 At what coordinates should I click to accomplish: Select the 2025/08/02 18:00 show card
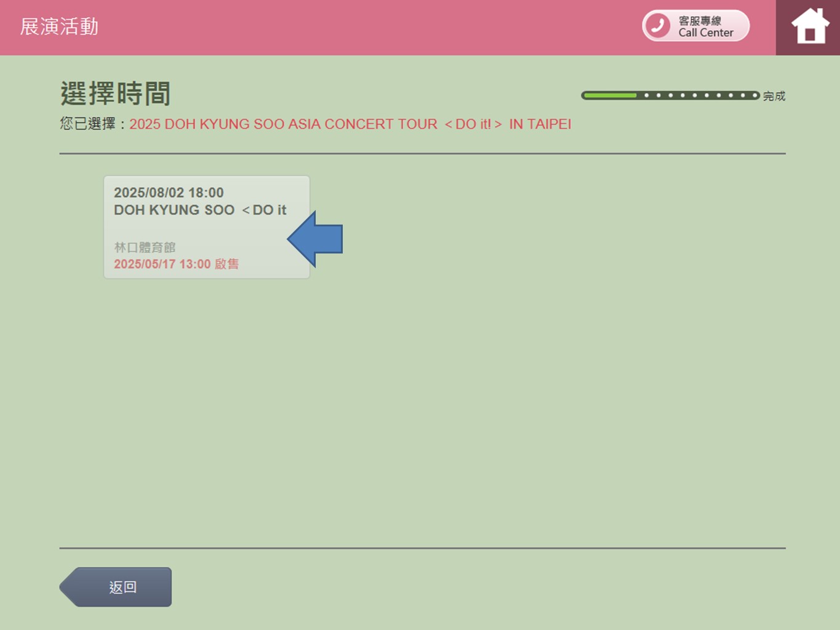point(206,227)
